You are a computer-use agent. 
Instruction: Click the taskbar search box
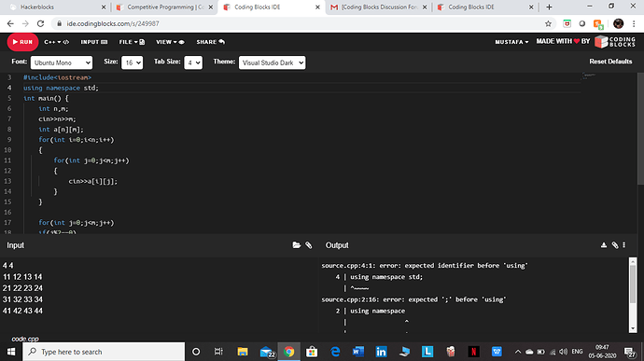click(x=104, y=352)
